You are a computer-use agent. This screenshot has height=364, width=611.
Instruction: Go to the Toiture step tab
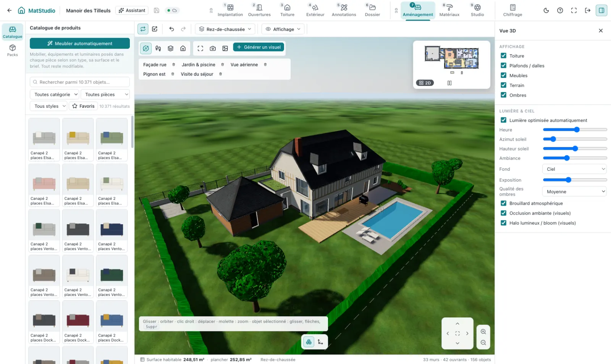coord(287,10)
